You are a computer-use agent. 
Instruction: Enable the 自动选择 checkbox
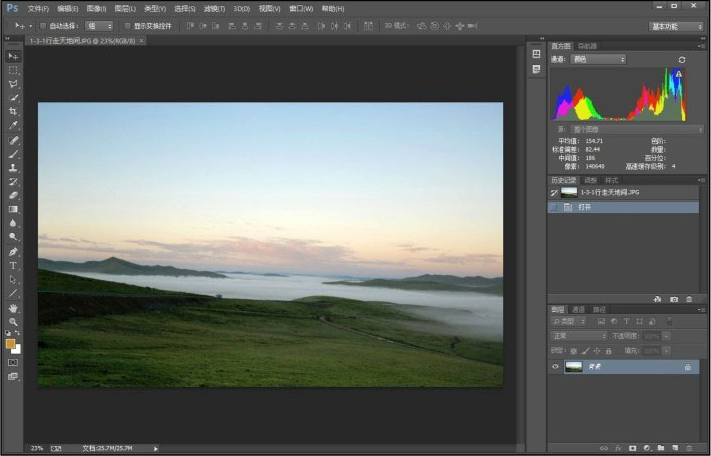[42, 26]
